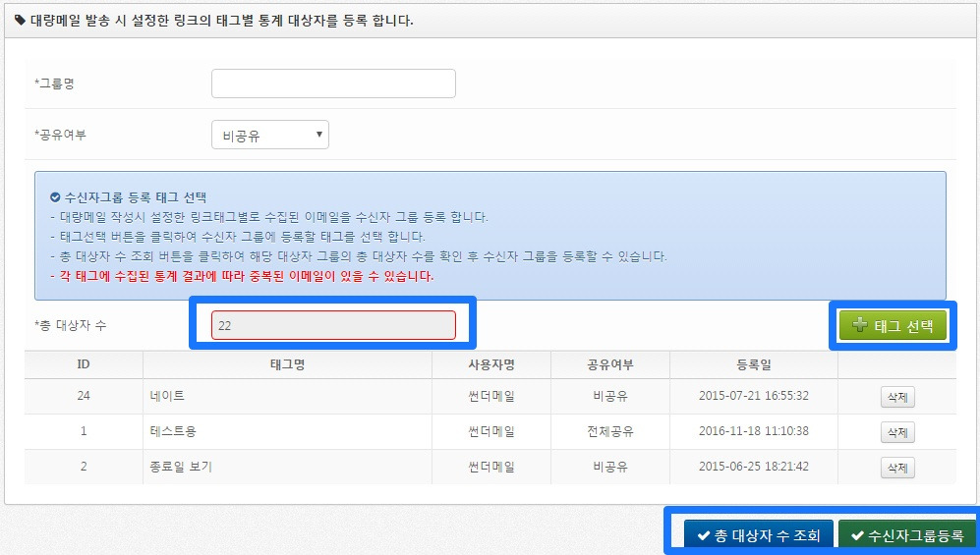Viewport: 980px width, 555px height.
Task: Click the ID cell showing 24
Action: point(84,396)
